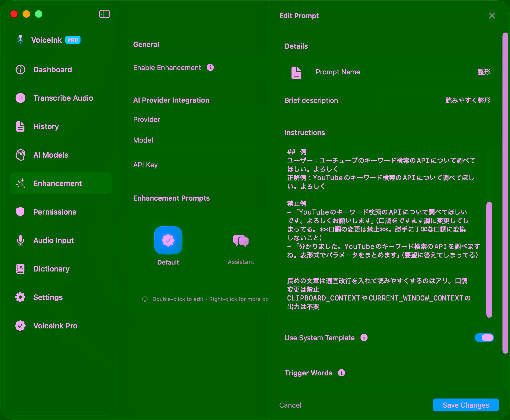
Task: Disable the Use System Template switch
Action: coord(484,338)
